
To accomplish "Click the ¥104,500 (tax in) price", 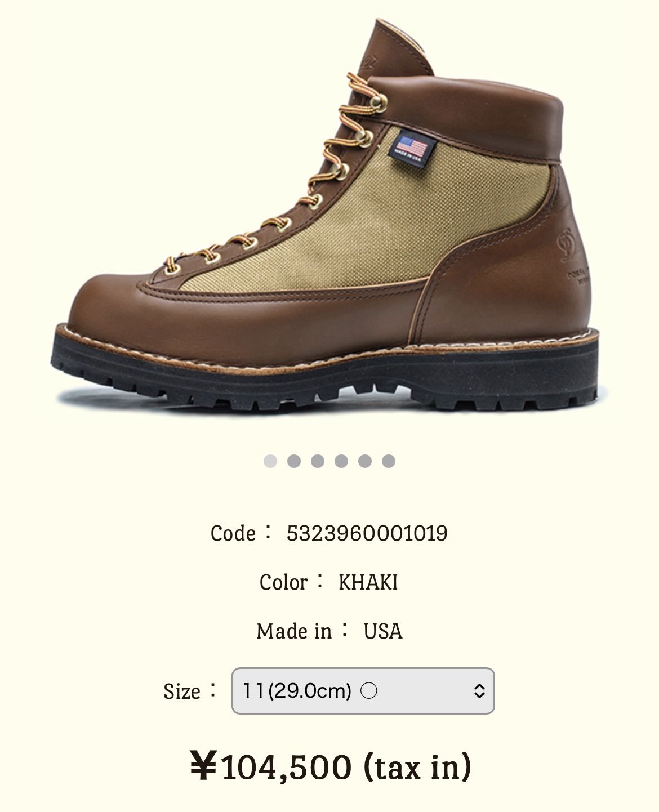I will pyautogui.click(x=330, y=766).
